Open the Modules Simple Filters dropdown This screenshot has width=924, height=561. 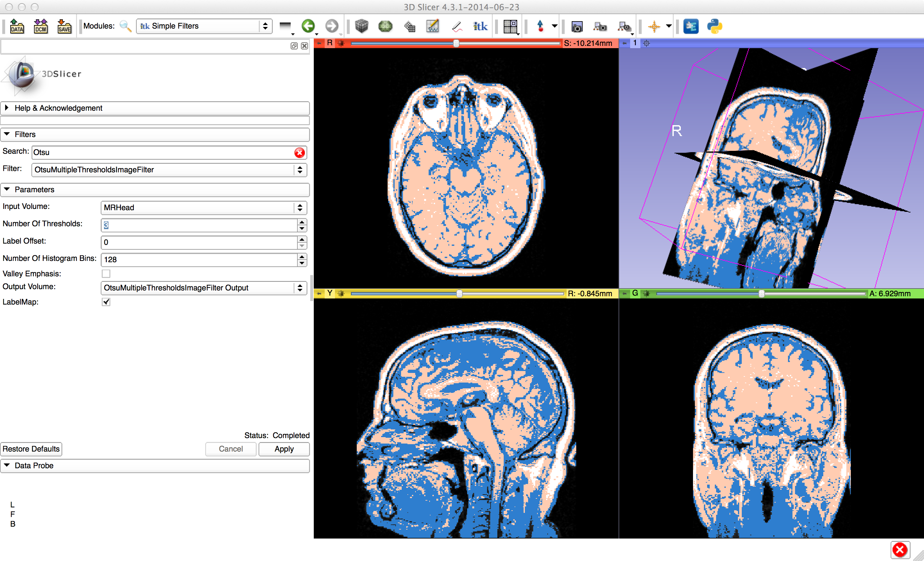[204, 26]
